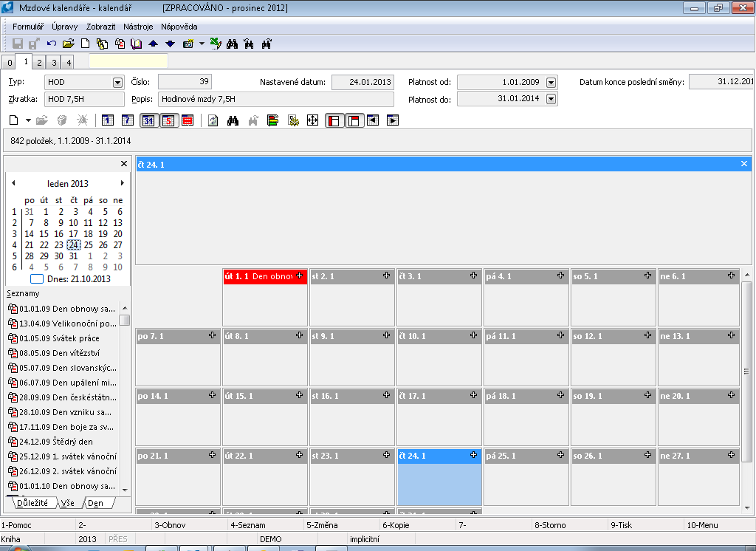
Task: Click the undo arrow icon in main toolbar
Action: pyautogui.click(x=51, y=44)
